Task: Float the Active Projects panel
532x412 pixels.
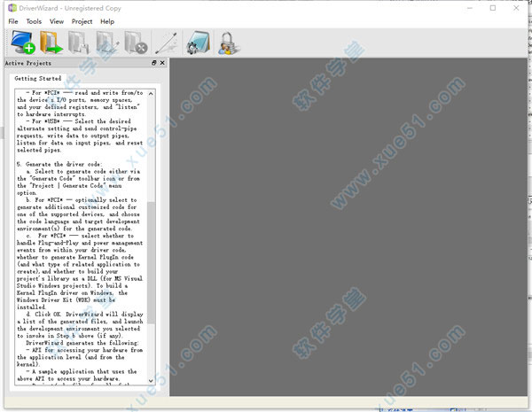Action: tap(153, 64)
